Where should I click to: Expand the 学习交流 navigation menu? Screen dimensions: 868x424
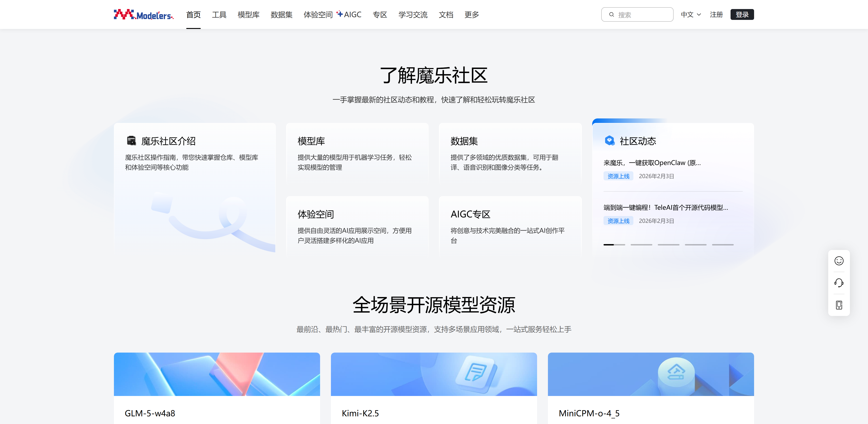click(413, 14)
